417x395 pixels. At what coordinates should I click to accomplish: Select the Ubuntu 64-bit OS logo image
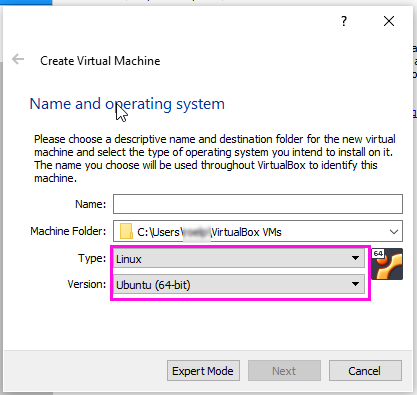coord(387,264)
